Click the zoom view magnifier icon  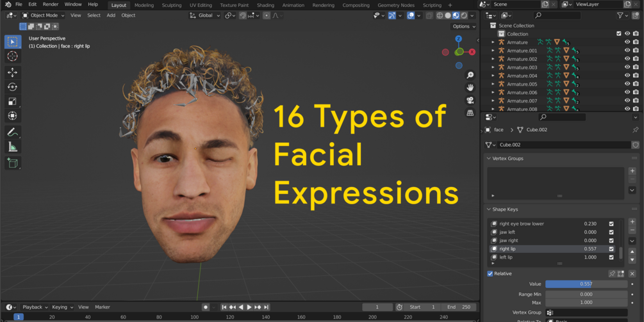coord(470,75)
